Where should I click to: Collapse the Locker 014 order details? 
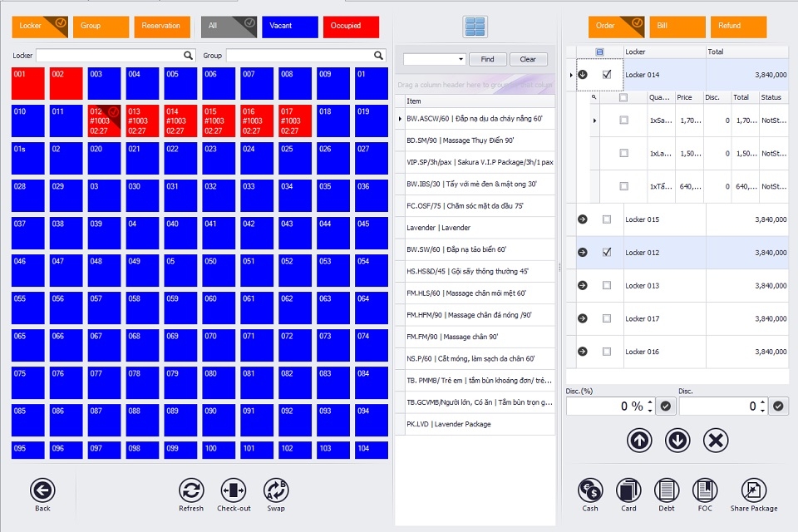583,74
